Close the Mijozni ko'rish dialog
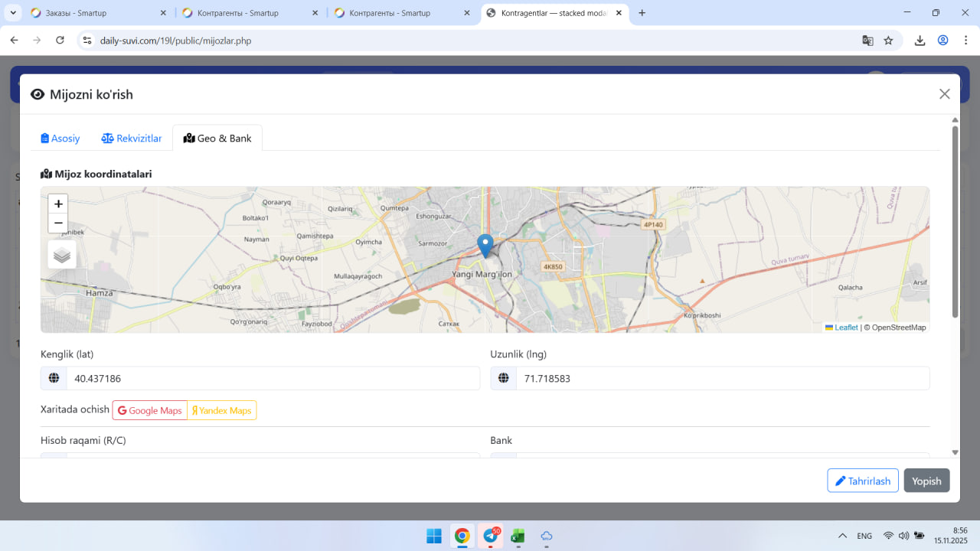The width and height of the screenshot is (980, 551). [x=944, y=94]
